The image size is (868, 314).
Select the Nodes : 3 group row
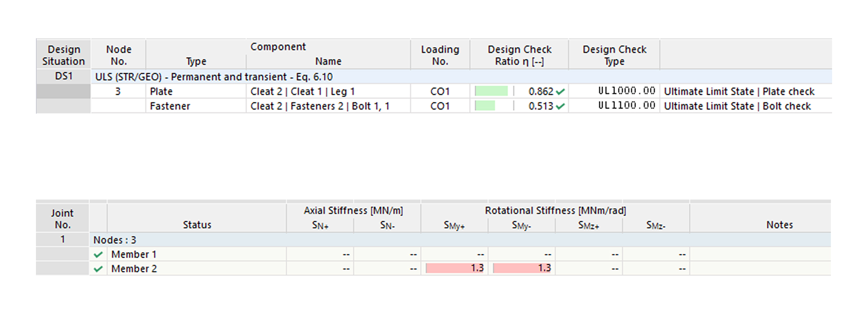(115, 240)
